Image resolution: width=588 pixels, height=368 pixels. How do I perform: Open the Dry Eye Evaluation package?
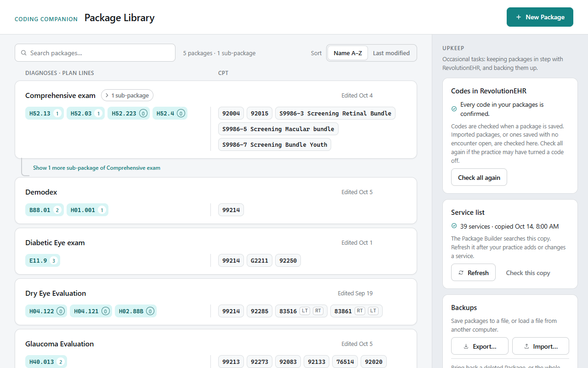click(x=216, y=302)
